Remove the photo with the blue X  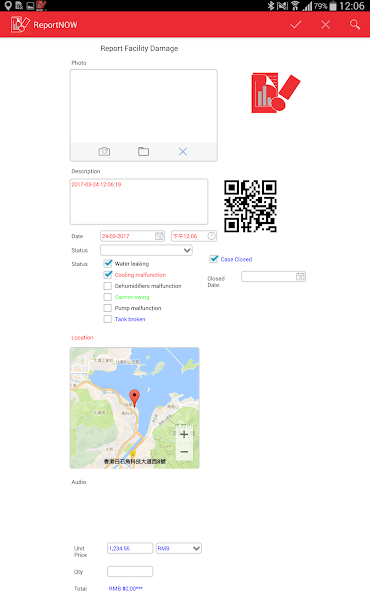(x=183, y=151)
